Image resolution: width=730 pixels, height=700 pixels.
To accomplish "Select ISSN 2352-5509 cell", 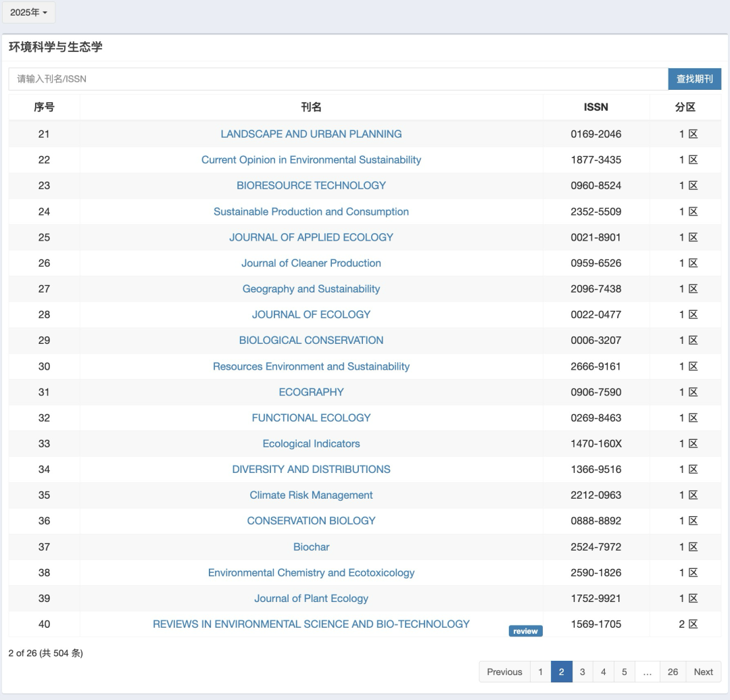I will 596,211.
